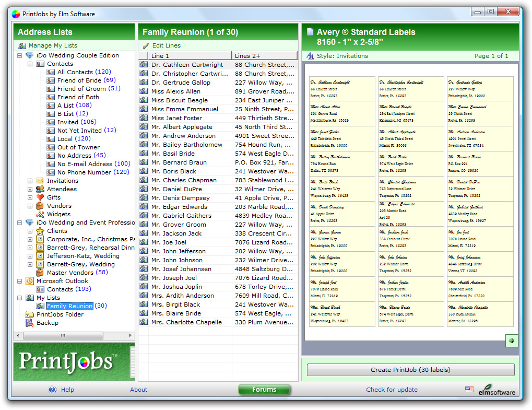Expand the Vendors tree node

click(30, 206)
